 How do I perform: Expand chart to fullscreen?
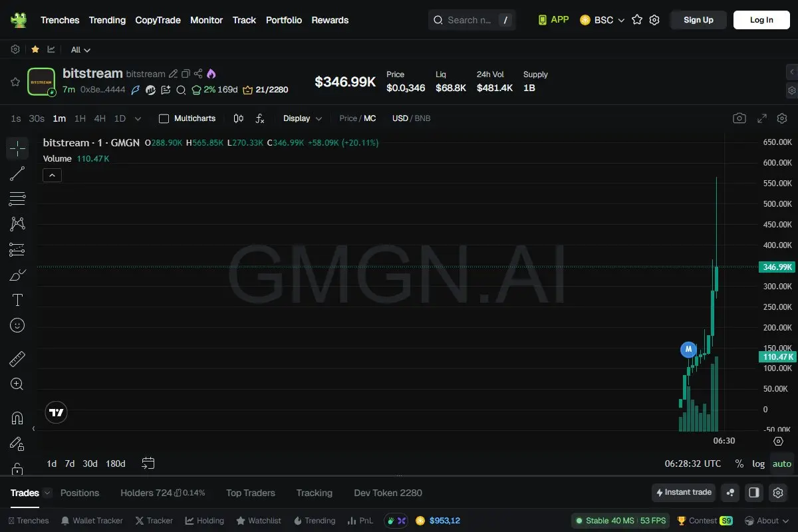point(763,118)
